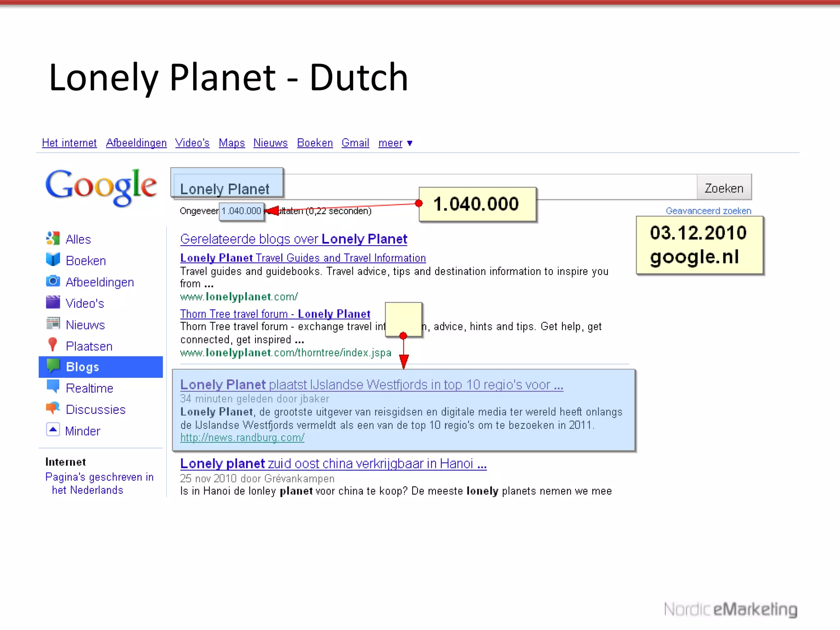Click the '25 nov 2010 door Grévankampen' text
Viewport: 840px width, 630px height.
(x=257, y=478)
